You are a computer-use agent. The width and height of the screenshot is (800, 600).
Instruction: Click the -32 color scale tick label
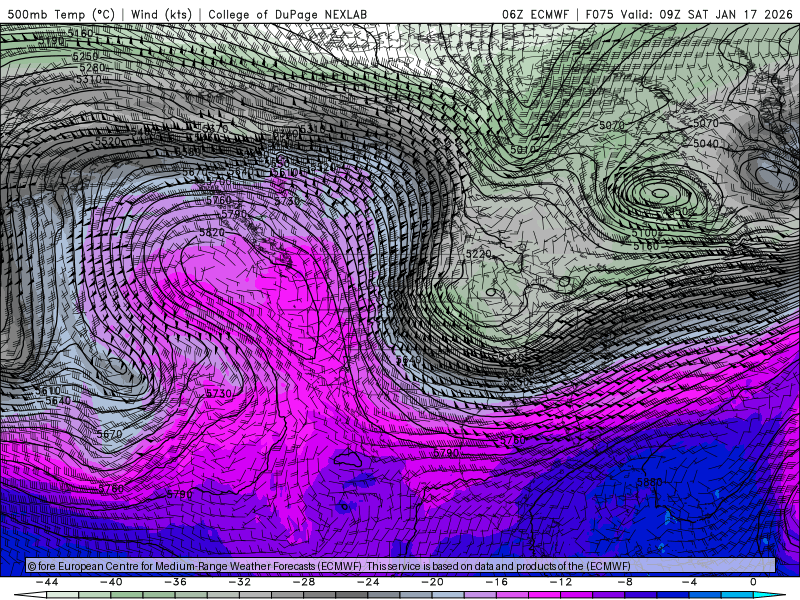click(239, 582)
